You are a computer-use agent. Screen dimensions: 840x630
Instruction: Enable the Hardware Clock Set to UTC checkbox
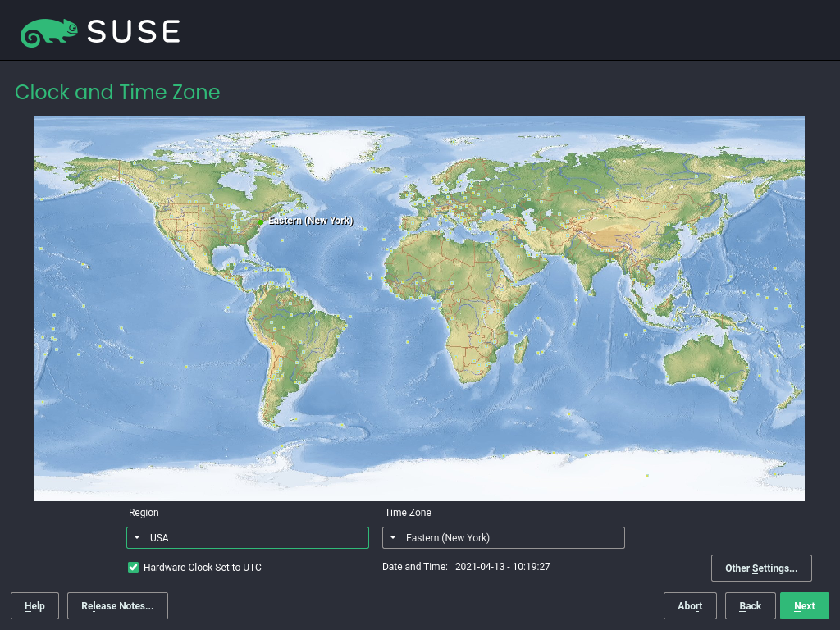coord(134,568)
